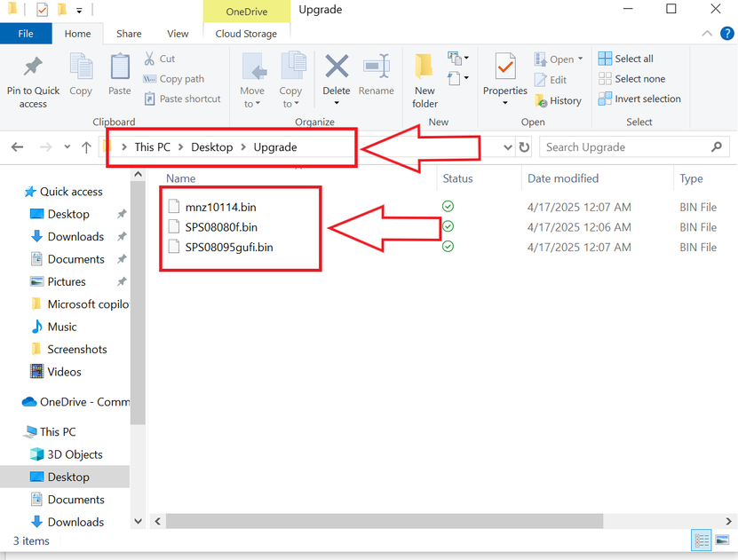Viewport: 738px width, 560px height.
Task: Select the SPS08095gufi.bin file
Action: (x=228, y=248)
